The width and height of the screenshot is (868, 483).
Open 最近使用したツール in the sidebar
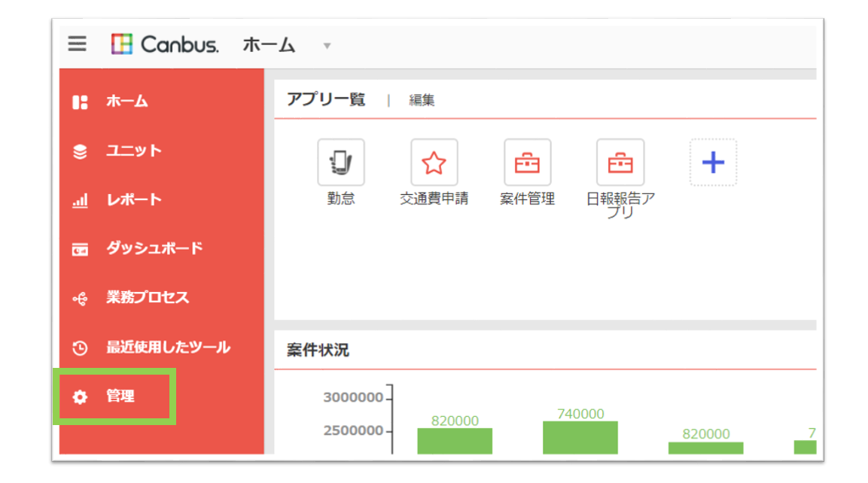[x=169, y=347]
